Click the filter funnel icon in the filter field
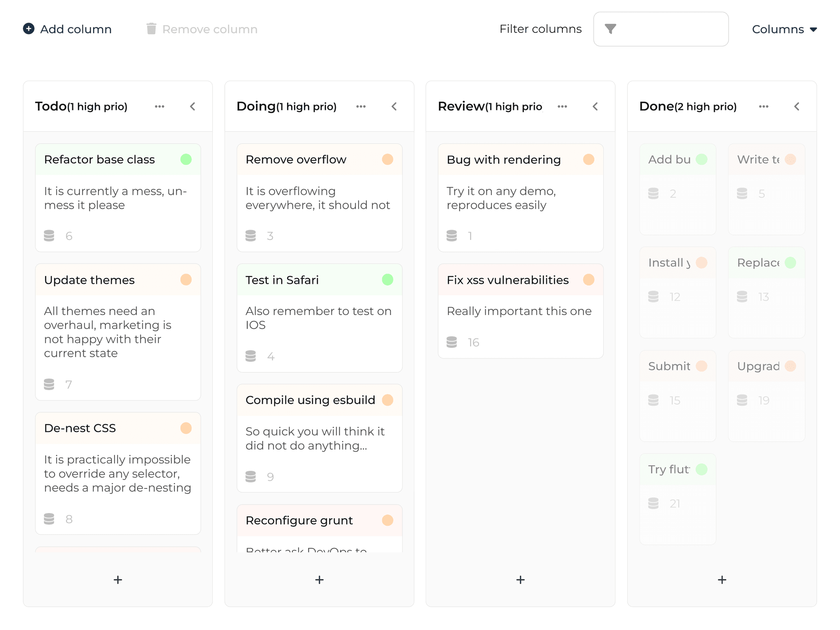The height and width of the screenshot is (630, 840). coord(611,29)
